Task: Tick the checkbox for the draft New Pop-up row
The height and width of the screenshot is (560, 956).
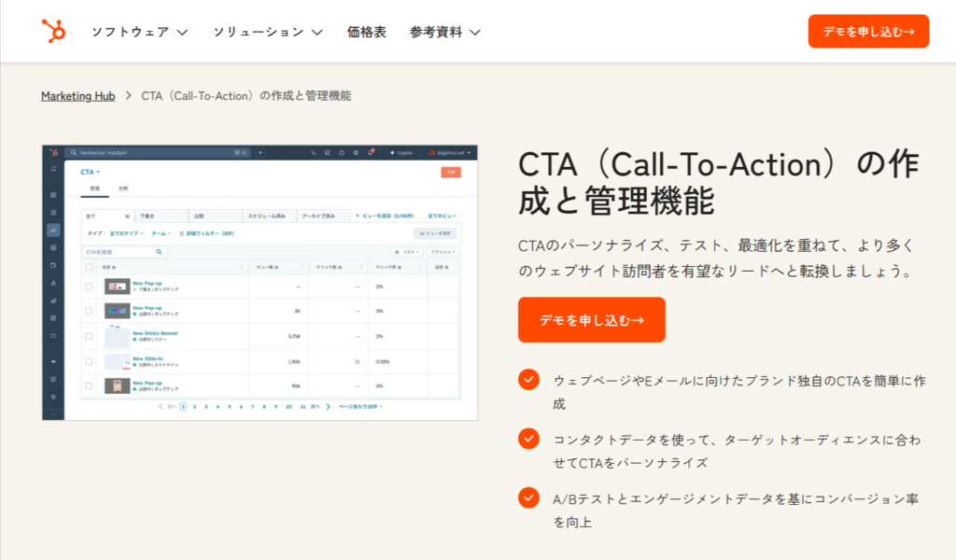Action: (89, 287)
